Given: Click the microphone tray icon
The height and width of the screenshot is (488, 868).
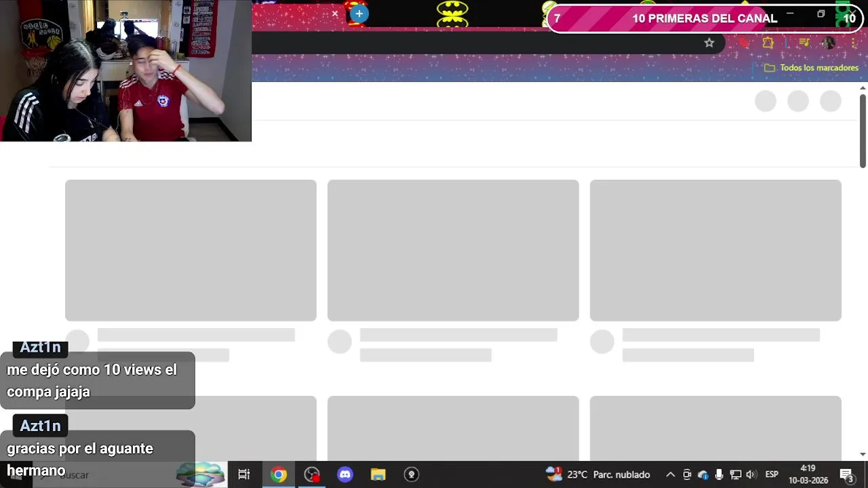Looking at the screenshot, I should [719, 474].
